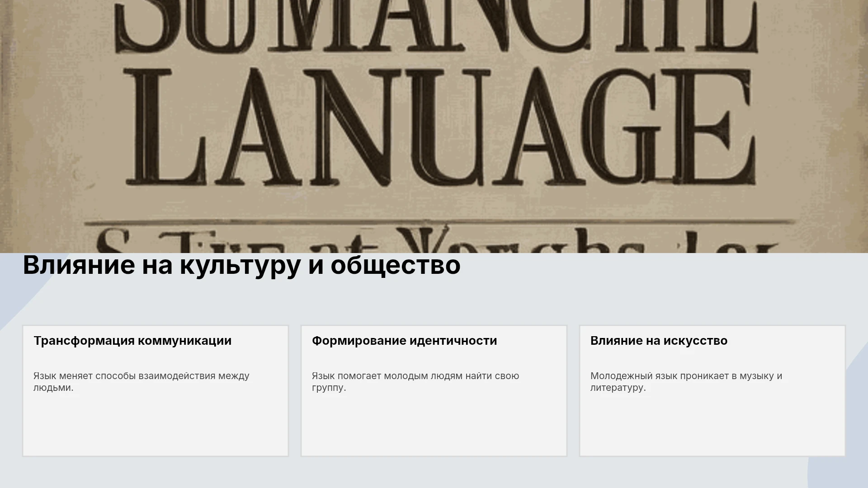Click the horizontal rule line in the poster
This screenshot has width=868, height=488.
click(439, 222)
